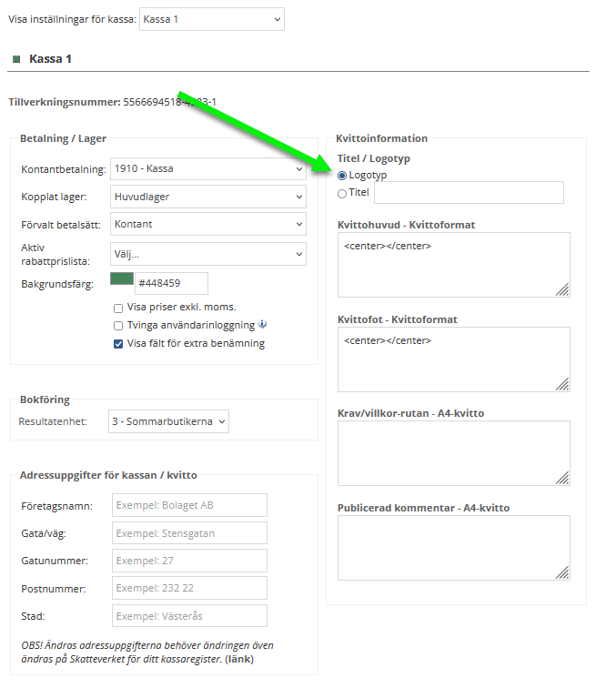Image resolution: width=616 pixels, height=688 pixels.
Task: Click the Företagsnamn input field
Action: click(x=189, y=506)
